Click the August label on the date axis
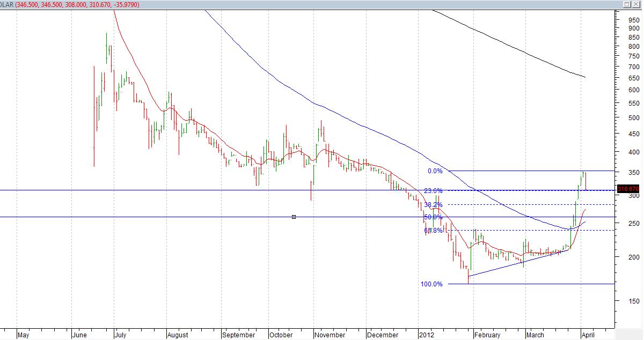The image size is (644, 340). click(178, 335)
